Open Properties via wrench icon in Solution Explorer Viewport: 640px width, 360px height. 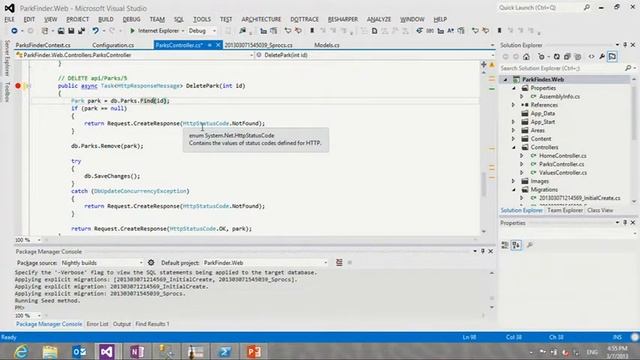click(x=602, y=57)
